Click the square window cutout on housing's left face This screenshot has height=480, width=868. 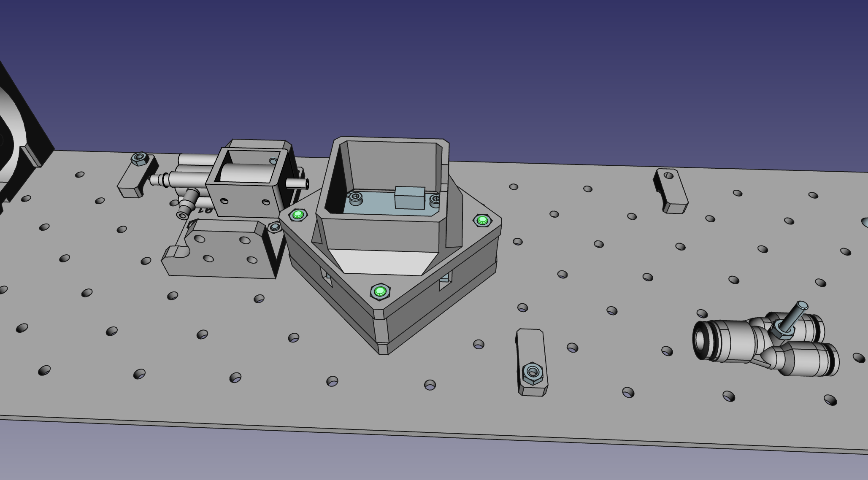pos(327,278)
